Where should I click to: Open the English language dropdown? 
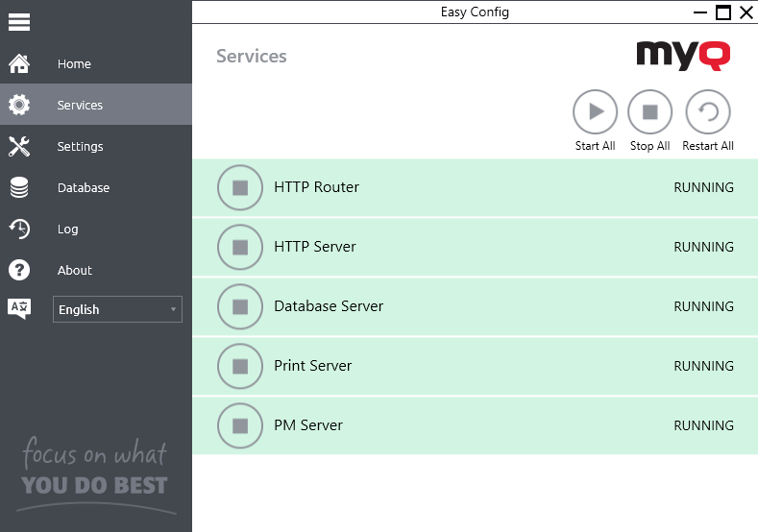point(117,309)
